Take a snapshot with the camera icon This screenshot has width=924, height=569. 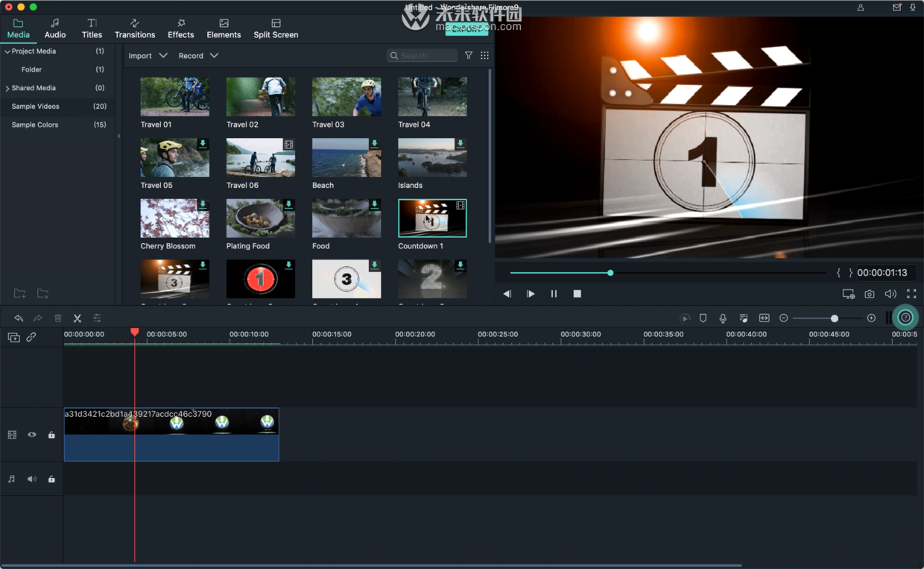(x=870, y=294)
